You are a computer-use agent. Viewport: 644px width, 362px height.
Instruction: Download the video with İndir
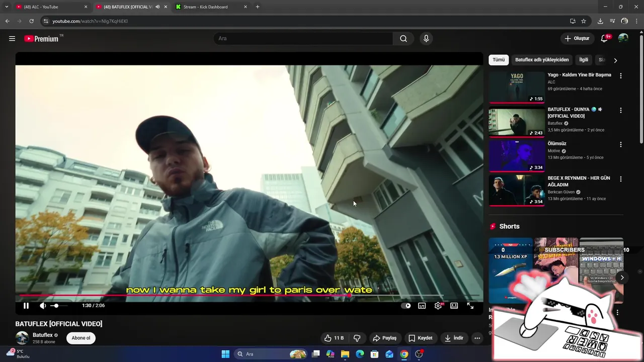pyautogui.click(x=454, y=338)
